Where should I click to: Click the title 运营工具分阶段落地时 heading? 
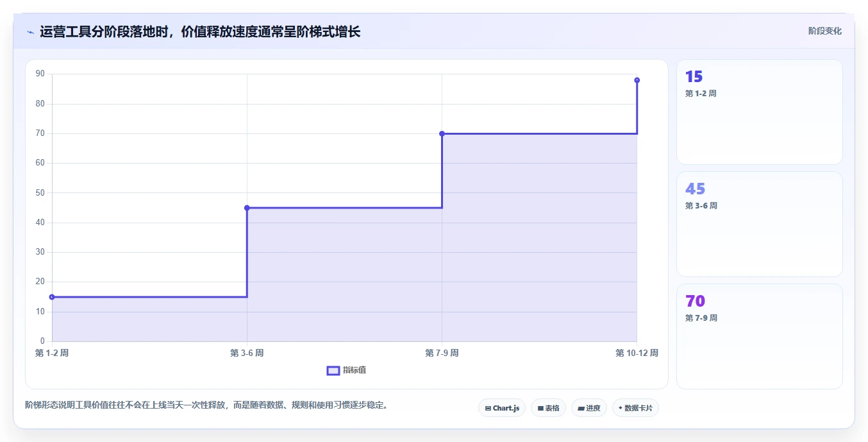pyautogui.click(x=200, y=31)
